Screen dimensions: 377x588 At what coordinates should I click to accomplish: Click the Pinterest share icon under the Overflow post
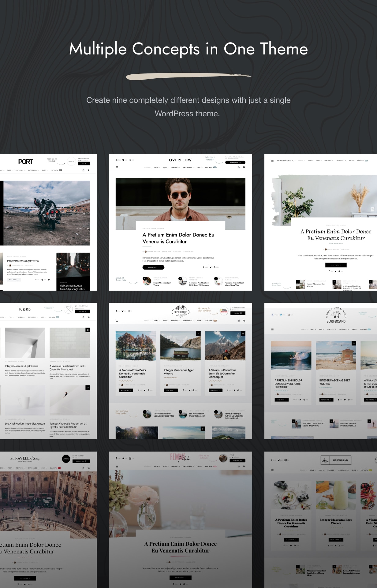[214, 267]
